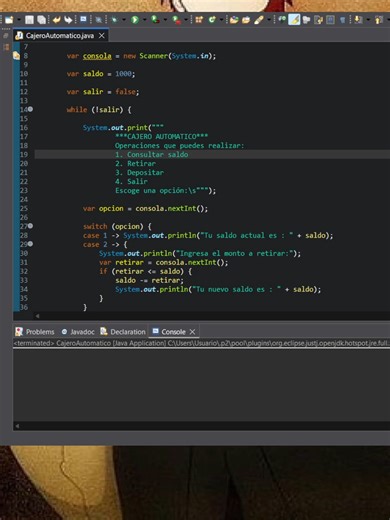Screen dimensions: 390x520
Task: Click the Next Annotation down-arrow icon
Action: pyautogui.click(x=358, y=20)
